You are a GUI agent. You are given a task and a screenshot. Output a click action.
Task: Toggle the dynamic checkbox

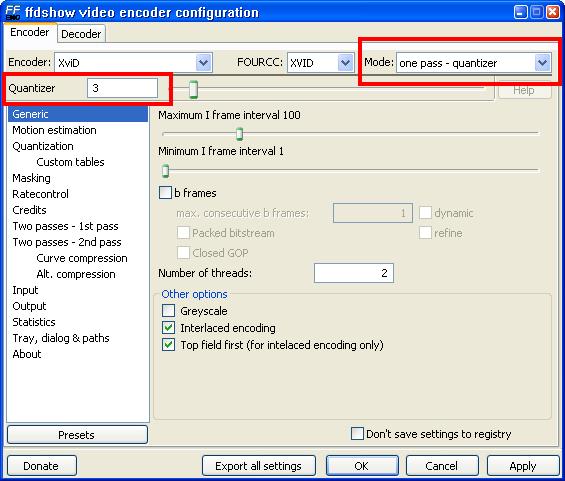click(425, 213)
